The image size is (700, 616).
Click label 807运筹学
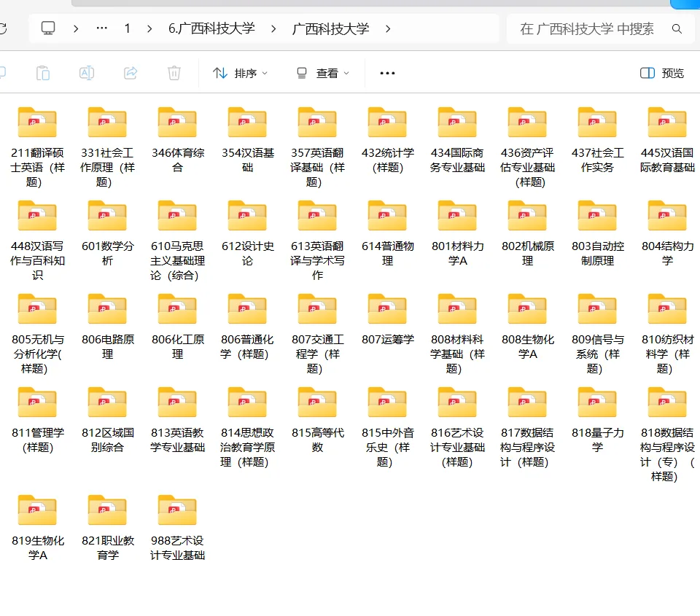(x=387, y=340)
